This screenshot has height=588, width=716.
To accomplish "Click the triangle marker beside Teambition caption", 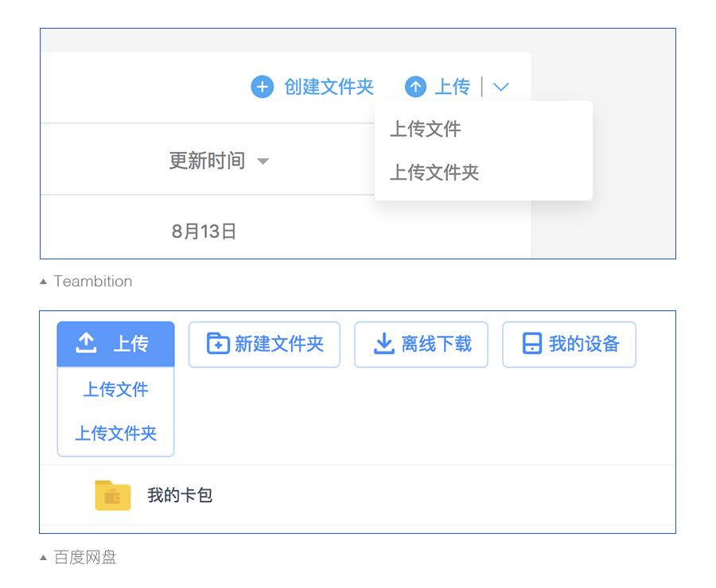I will coord(43,280).
